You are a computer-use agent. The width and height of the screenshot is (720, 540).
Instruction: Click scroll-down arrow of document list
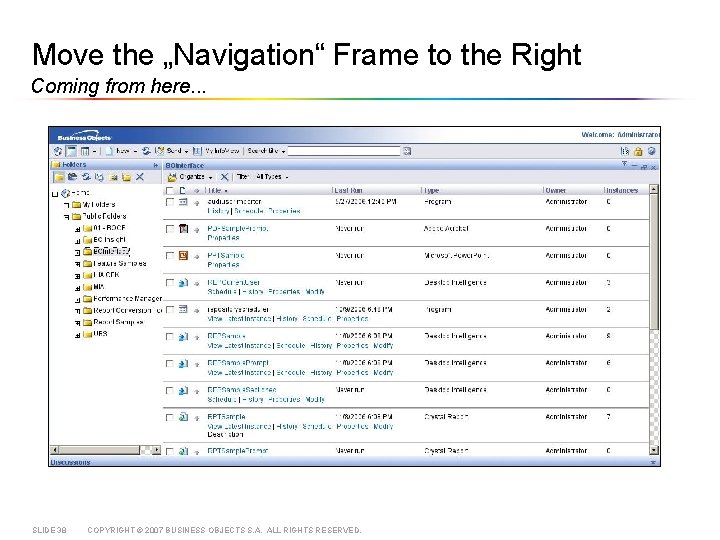pos(654,450)
